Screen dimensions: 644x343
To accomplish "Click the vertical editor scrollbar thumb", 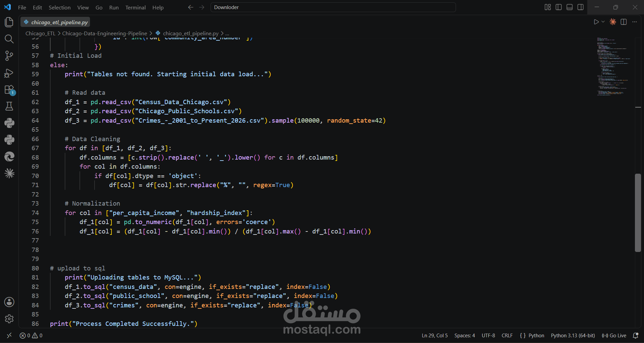I will click(638, 213).
